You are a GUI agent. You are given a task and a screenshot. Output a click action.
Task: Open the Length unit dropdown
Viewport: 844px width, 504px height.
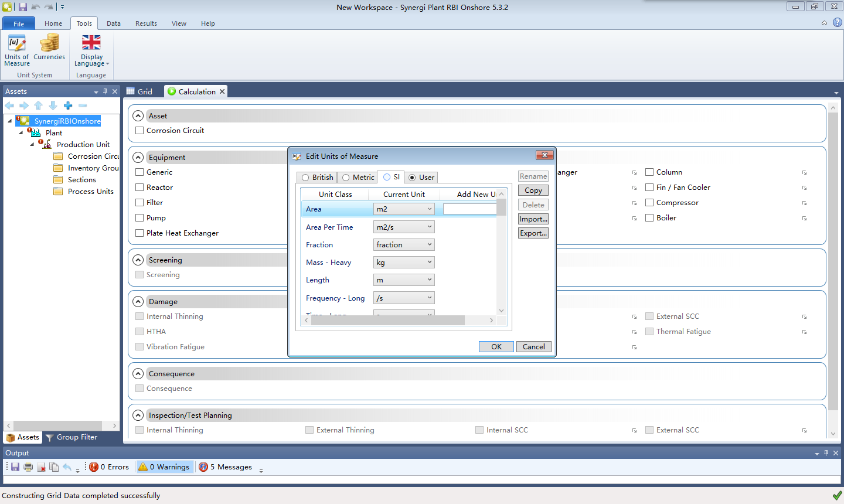[x=404, y=280]
